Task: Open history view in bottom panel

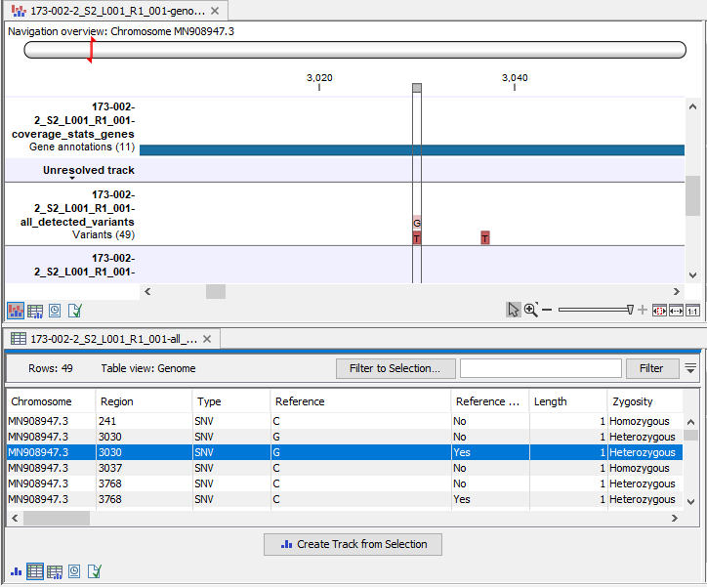Action: tap(74, 571)
